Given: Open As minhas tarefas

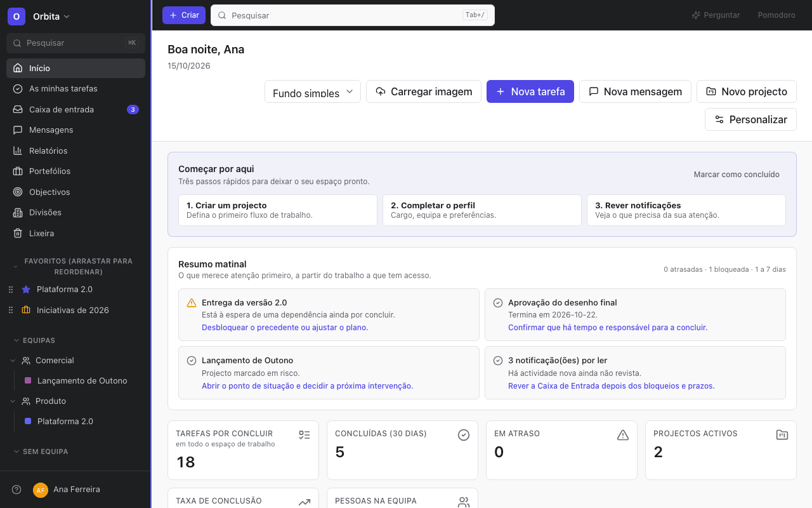Looking at the screenshot, I should click(75, 89).
